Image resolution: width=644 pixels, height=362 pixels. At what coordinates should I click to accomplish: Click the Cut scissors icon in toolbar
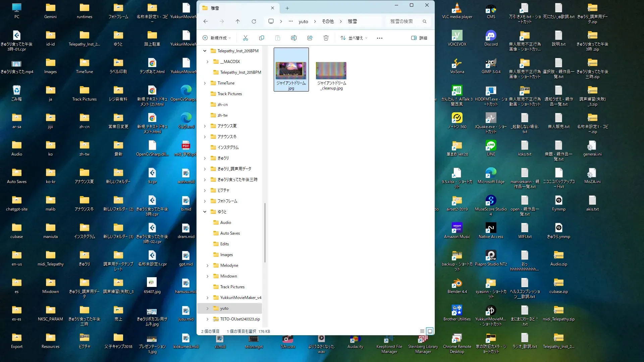pyautogui.click(x=246, y=38)
